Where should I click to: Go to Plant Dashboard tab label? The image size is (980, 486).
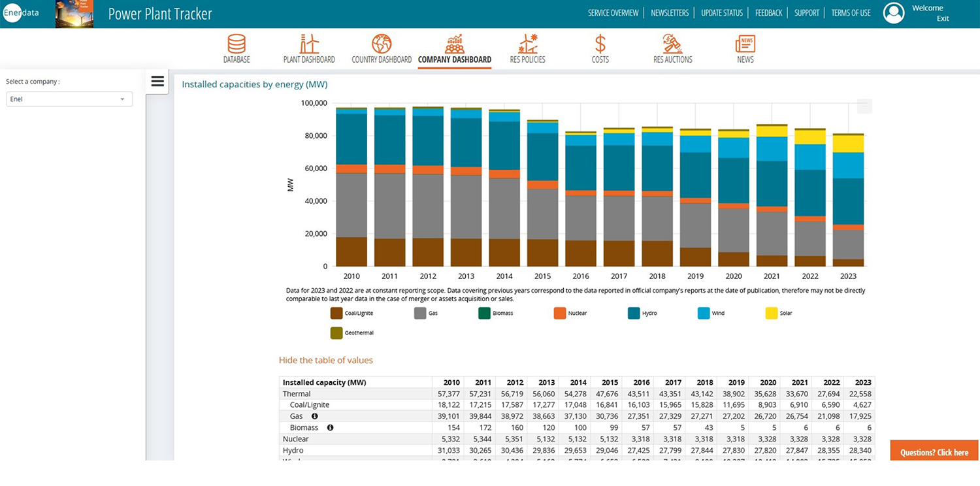pyautogui.click(x=309, y=59)
